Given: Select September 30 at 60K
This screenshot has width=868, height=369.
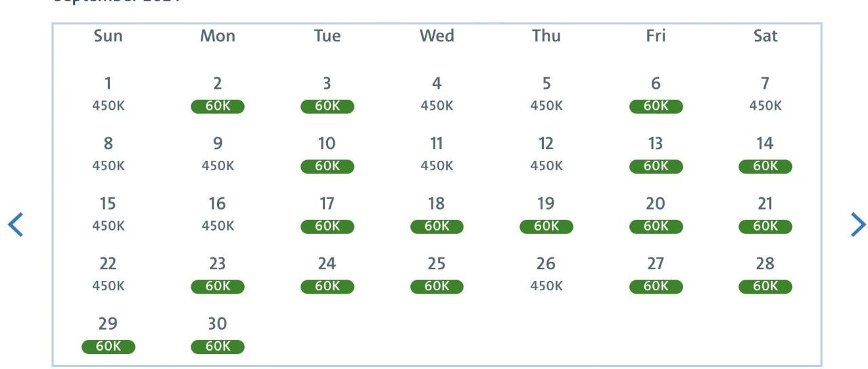Looking at the screenshot, I should click(x=218, y=334).
